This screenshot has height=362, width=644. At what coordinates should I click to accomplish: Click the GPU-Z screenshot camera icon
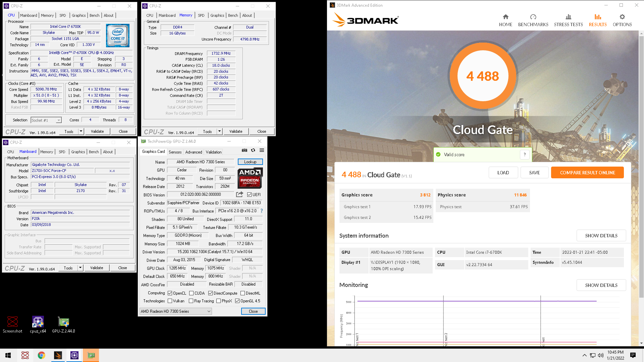[245, 150]
